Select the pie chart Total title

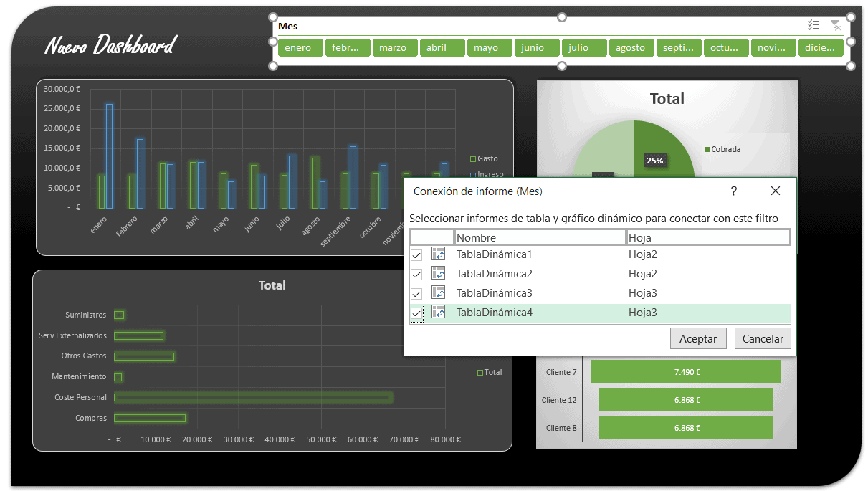pyautogui.click(x=667, y=99)
